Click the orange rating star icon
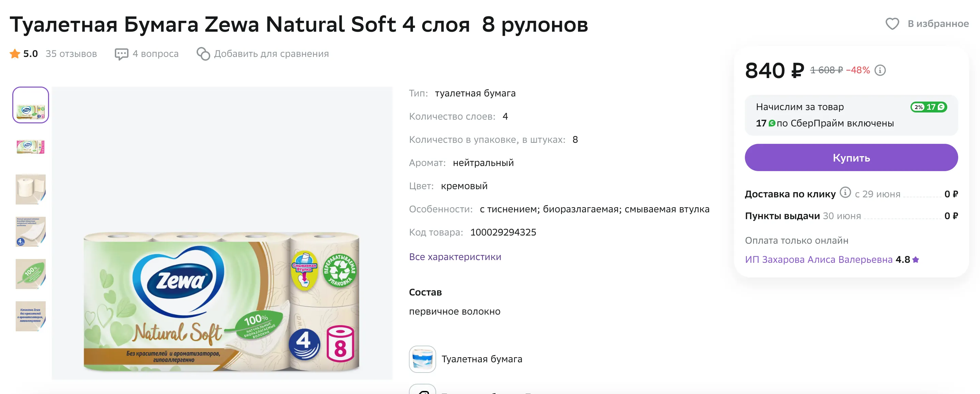The width and height of the screenshot is (980, 394). [15, 54]
